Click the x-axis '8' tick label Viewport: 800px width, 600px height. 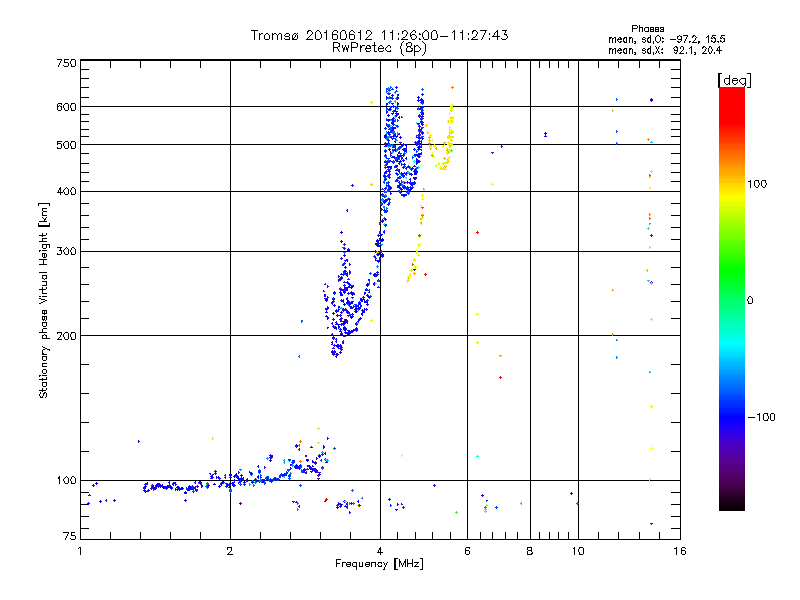pos(530,551)
